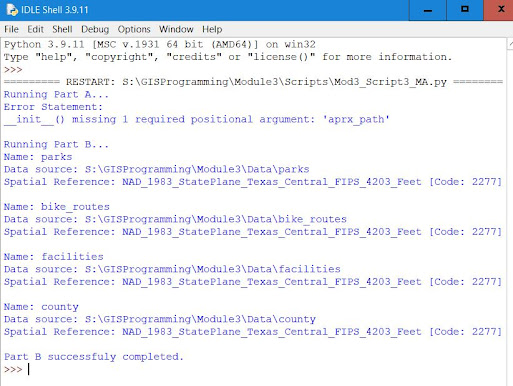Click the RESTART script path line
The width and height of the screenshot is (513, 386).
(253, 82)
